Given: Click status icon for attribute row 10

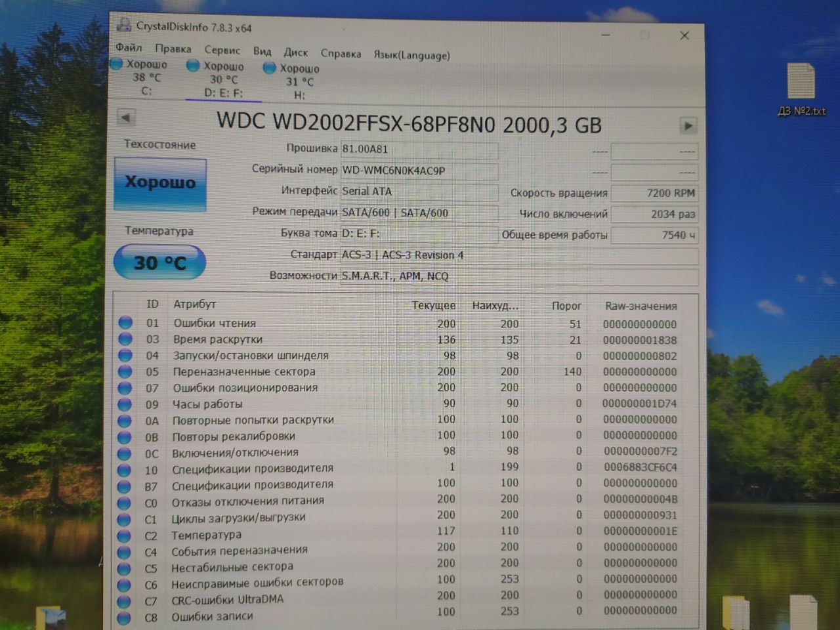Looking at the screenshot, I should (124, 470).
